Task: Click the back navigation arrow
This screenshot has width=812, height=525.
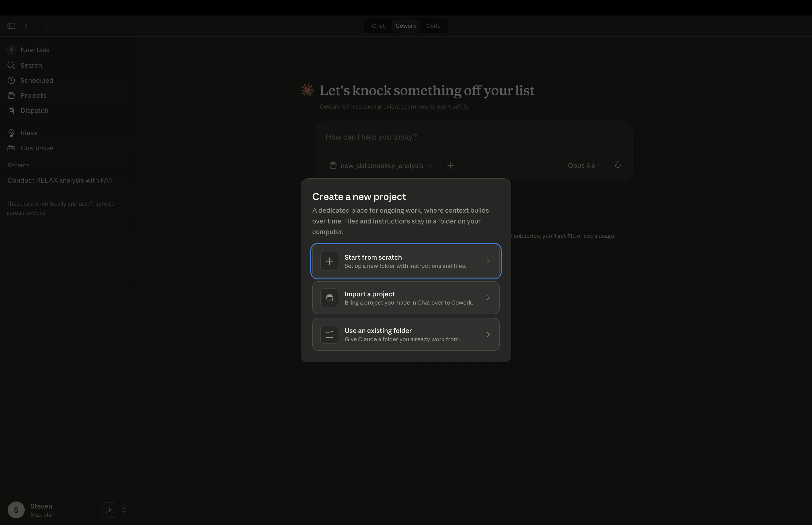Action: pyautogui.click(x=28, y=26)
